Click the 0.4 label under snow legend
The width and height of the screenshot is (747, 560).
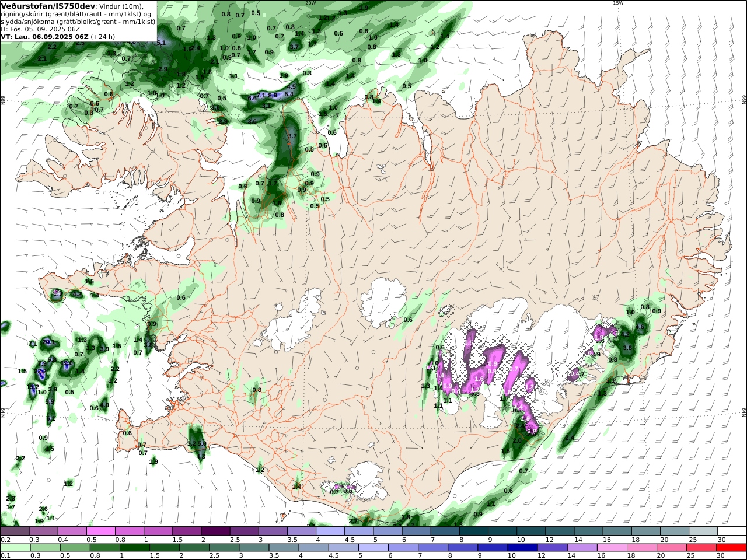62,540
